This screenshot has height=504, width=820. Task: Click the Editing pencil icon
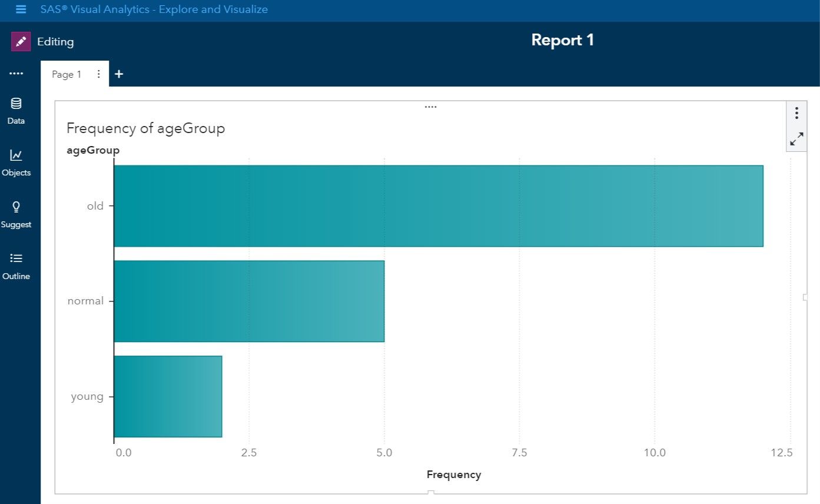[21, 41]
